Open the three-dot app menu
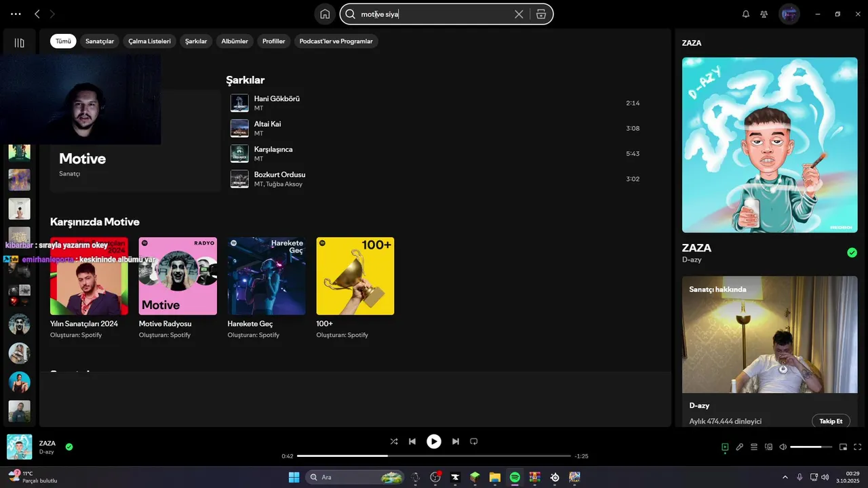Image resolution: width=868 pixels, height=488 pixels. (16, 14)
